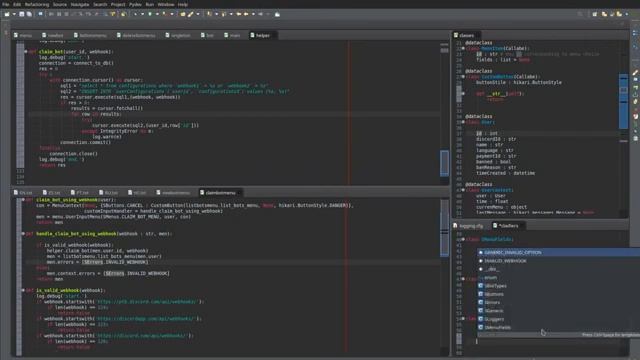Place cursor on 'timeCreated : datetime' line
This screenshot has height=360, width=640.
click(x=505, y=173)
